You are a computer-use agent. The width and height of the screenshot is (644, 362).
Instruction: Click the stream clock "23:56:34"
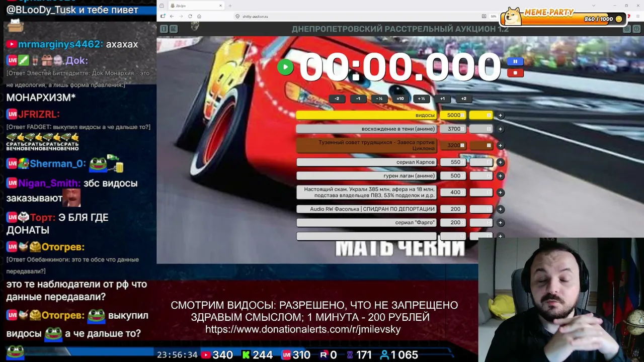[177, 355]
